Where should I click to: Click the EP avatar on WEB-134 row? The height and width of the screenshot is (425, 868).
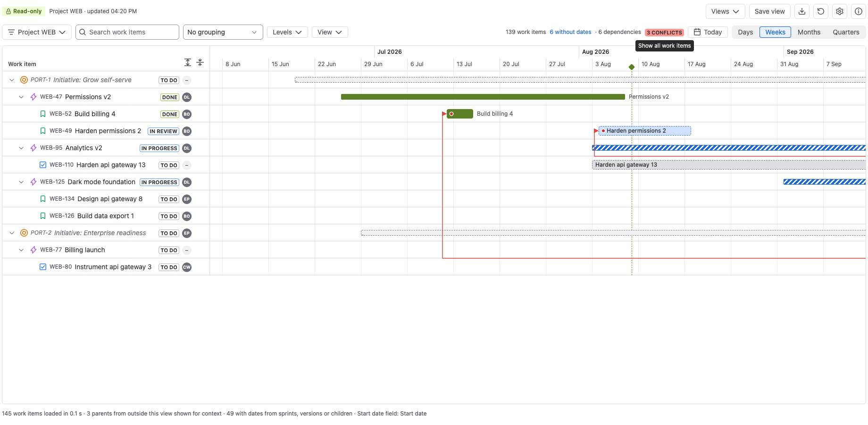point(187,199)
